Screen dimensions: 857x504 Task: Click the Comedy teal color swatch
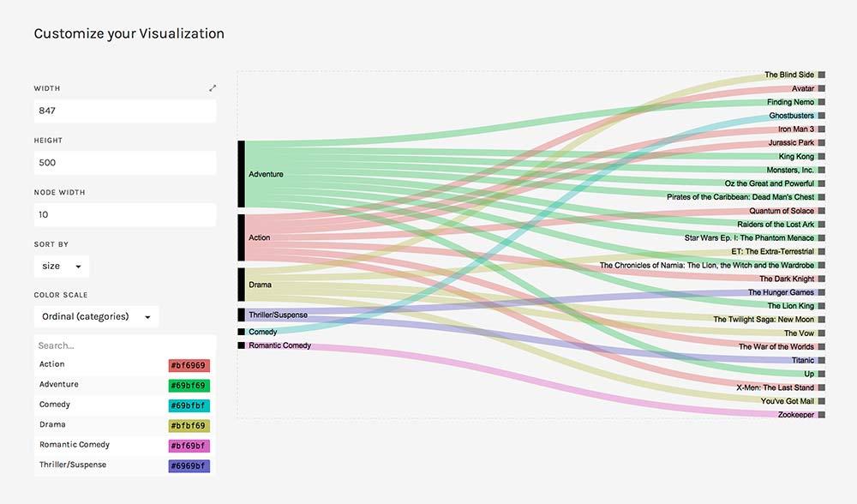coord(189,405)
